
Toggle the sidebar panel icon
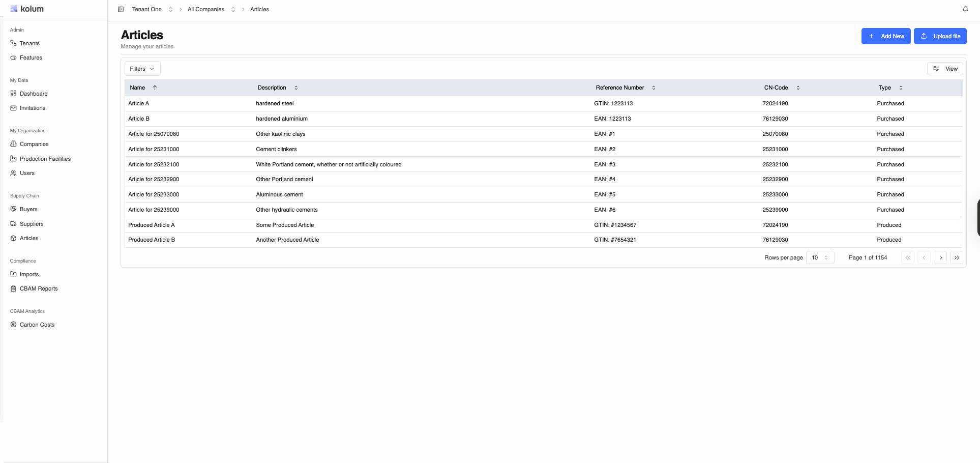121,9
